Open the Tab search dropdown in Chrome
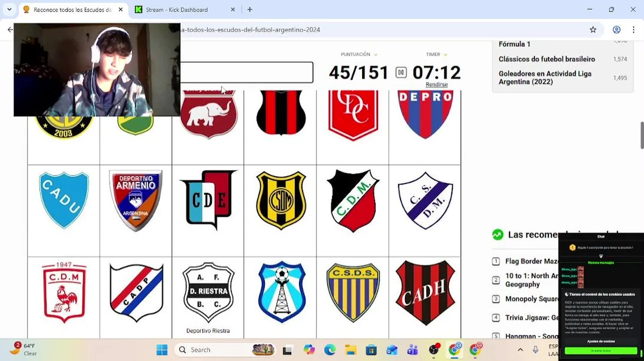This screenshot has height=361, width=644. [x=9, y=10]
